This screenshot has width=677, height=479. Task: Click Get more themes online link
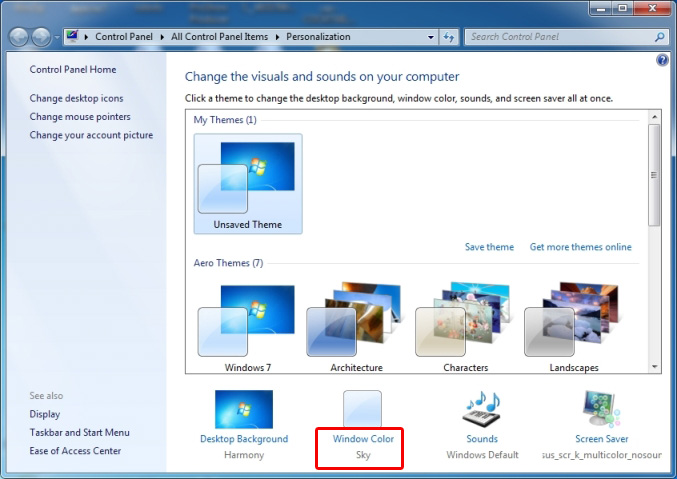click(581, 247)
